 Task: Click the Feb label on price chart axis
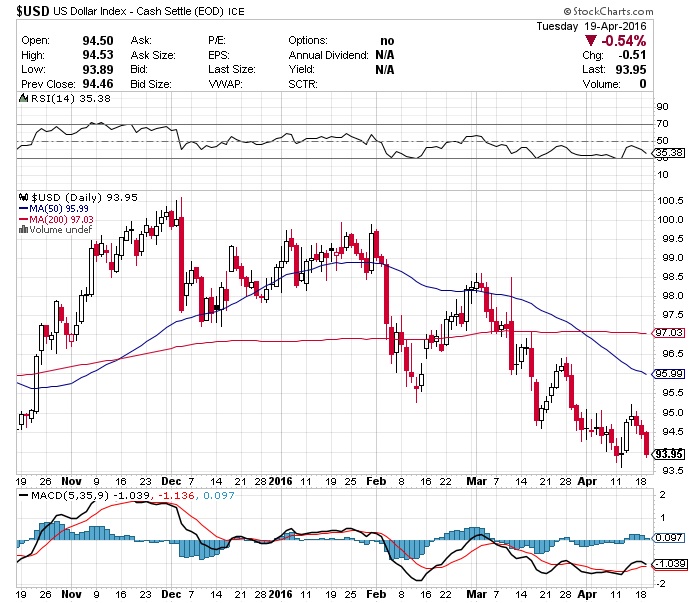[376, 481]
